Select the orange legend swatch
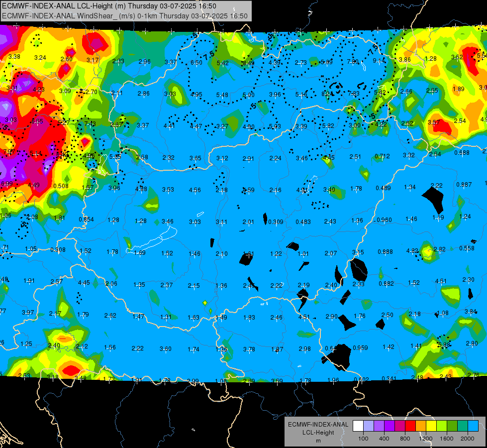 (x=421, y=426)
